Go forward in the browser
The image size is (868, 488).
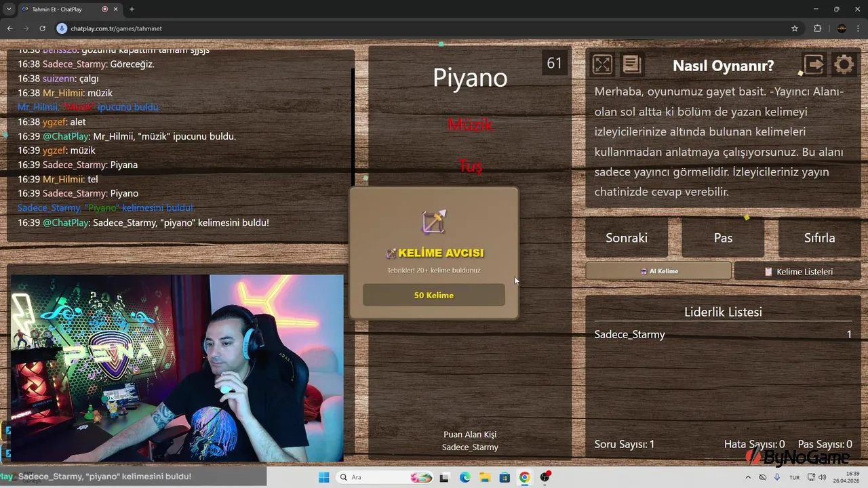pos(26,28)
